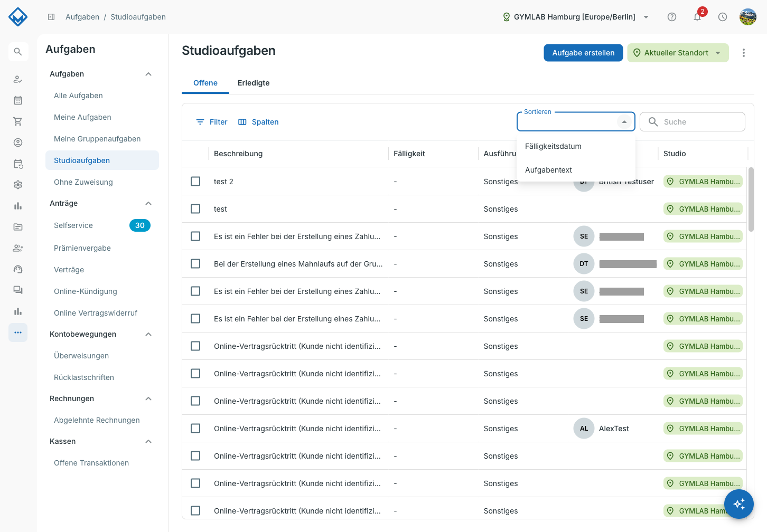Collapse the Anträge section
767x532 pixels.
point(148,204)
